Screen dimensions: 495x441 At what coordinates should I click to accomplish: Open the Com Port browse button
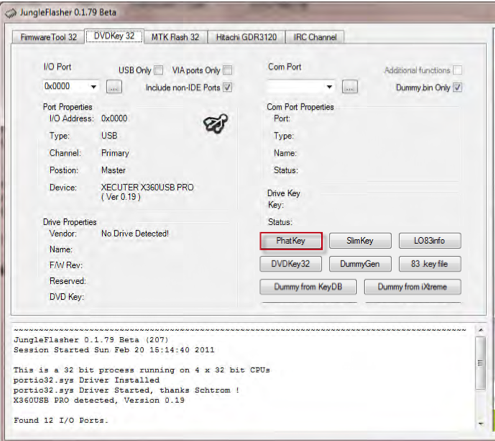[x=350, y=87]
